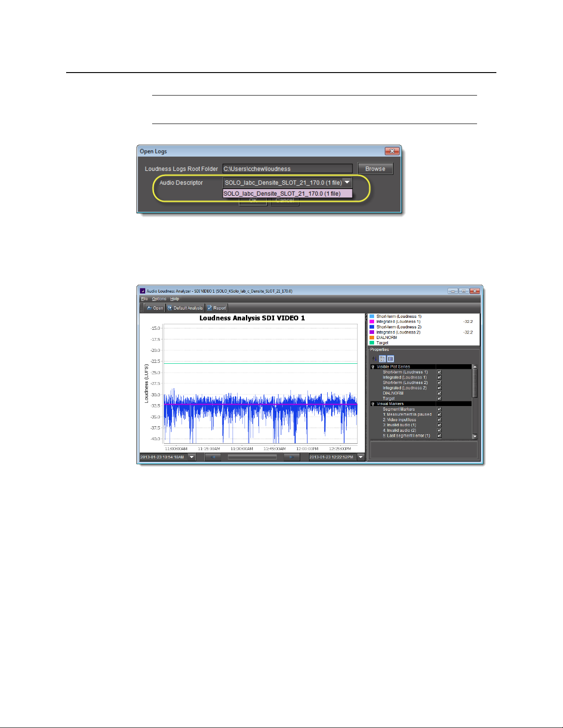
Task: Toggle the Segment Markers checkbox
Action: (439, 409)
